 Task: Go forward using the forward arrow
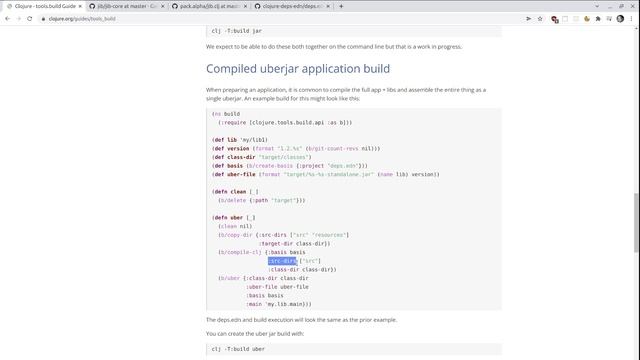pyautogui.click(x=18, y=19)
